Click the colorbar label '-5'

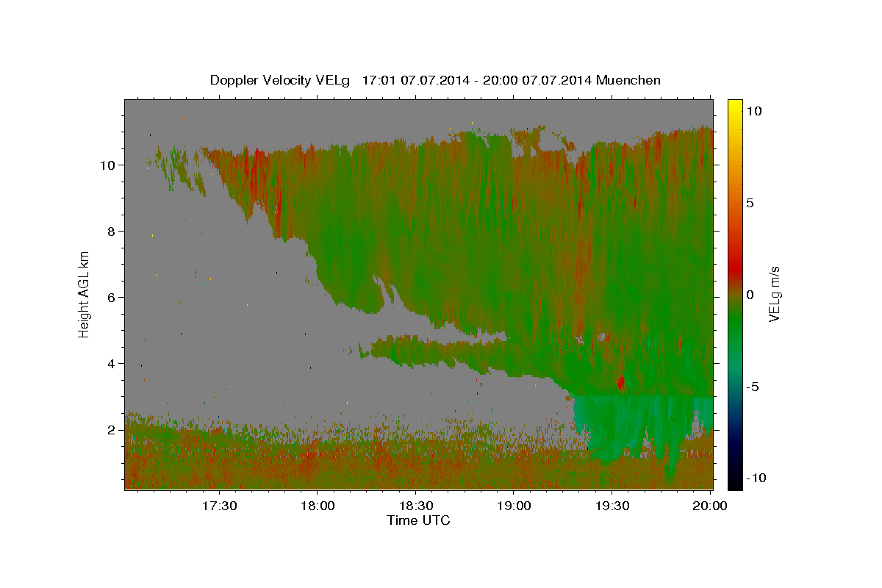(753, 387)
